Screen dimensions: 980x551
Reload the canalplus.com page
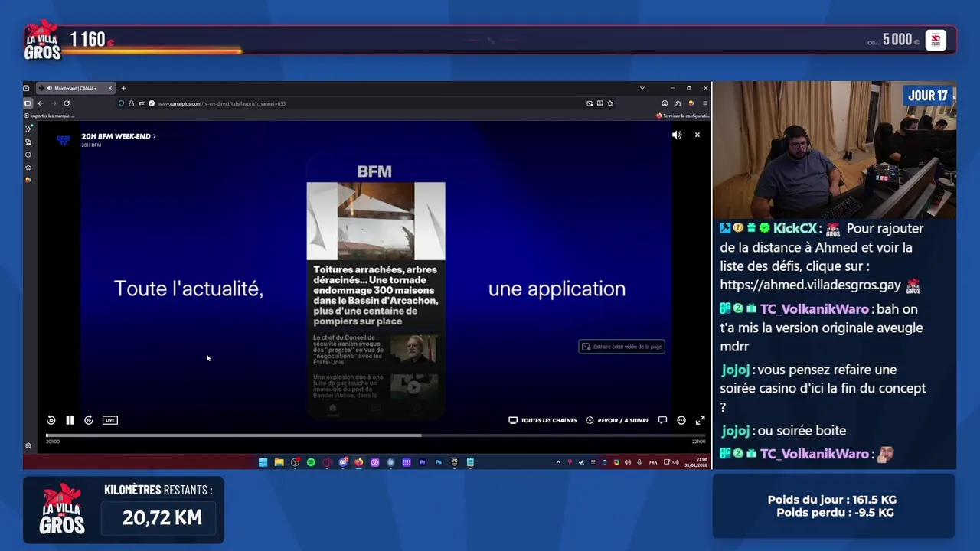67,103
